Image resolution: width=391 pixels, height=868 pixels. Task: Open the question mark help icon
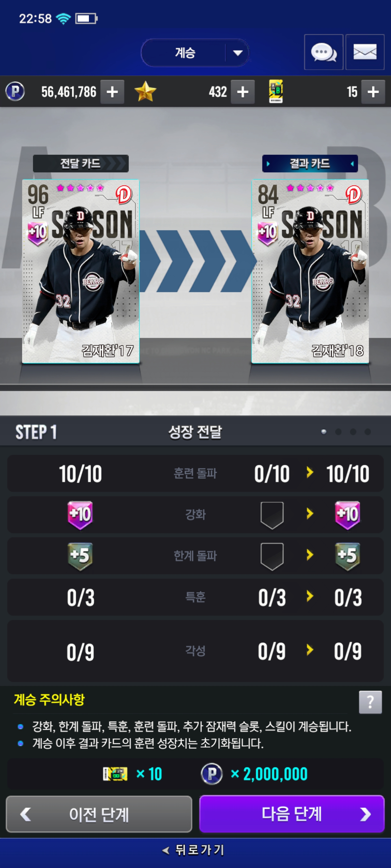(370, 702)
